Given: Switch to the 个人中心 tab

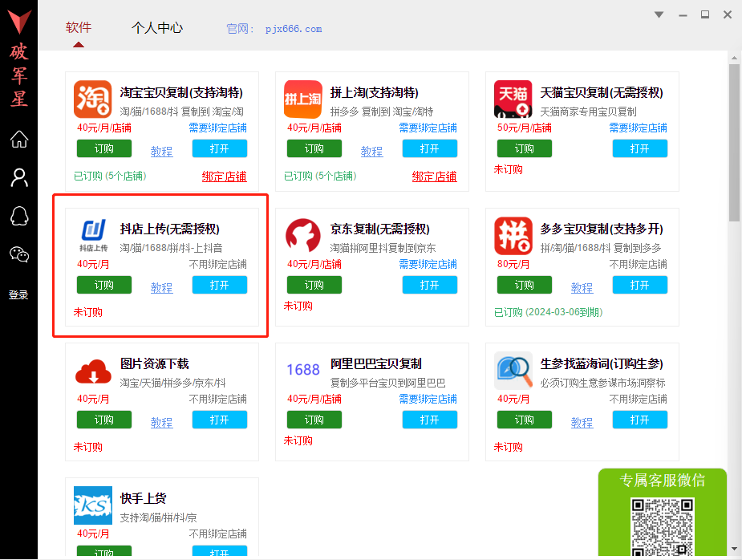Looking at the screenshot, I should pyautogui.click(x=157, y=28).
